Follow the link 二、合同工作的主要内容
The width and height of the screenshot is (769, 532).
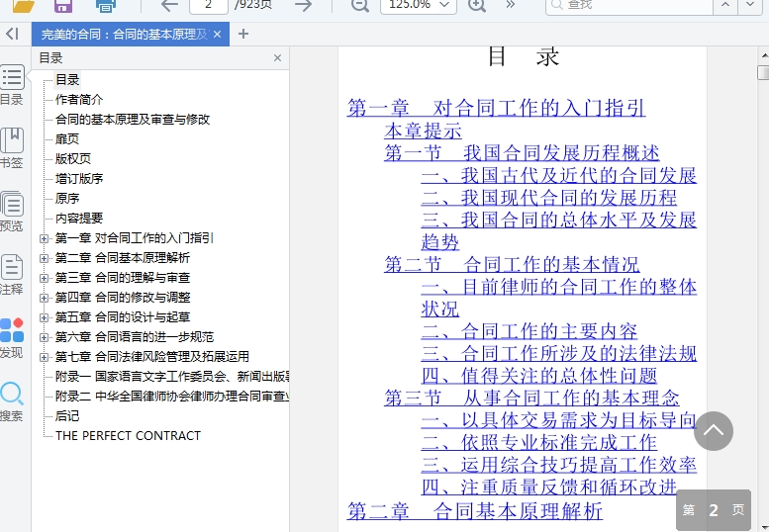point(529,331)
